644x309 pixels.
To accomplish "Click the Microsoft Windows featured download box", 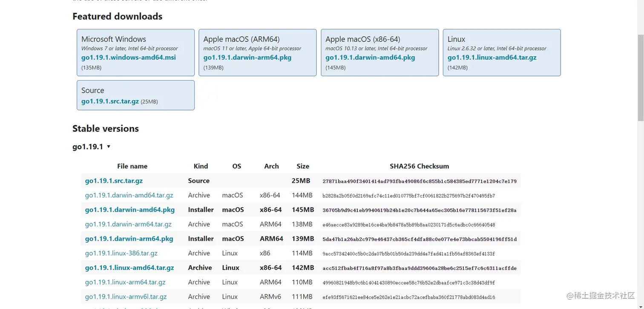I will point(135,52).
